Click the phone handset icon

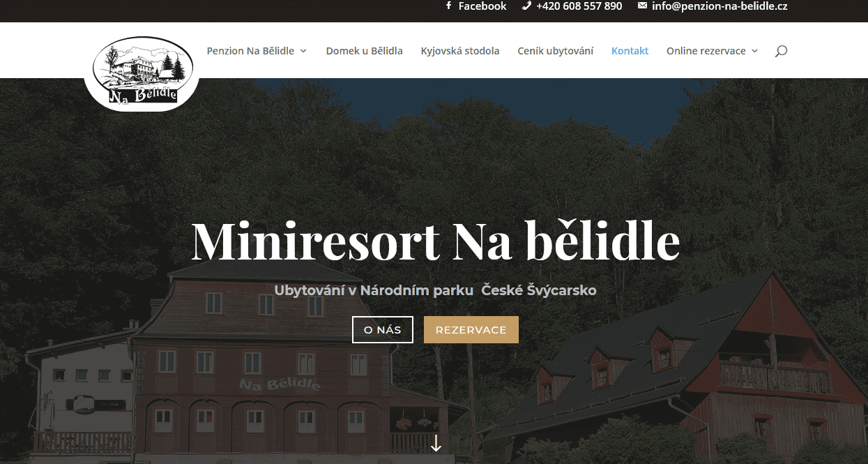pyautogui.click(x=526, y=6)
